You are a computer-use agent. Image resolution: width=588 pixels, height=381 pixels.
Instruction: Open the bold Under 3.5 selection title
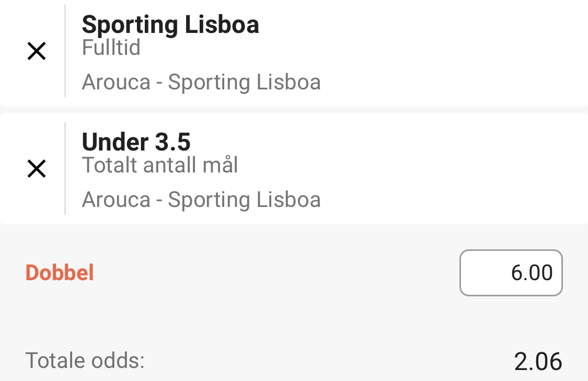coord(136,142)
